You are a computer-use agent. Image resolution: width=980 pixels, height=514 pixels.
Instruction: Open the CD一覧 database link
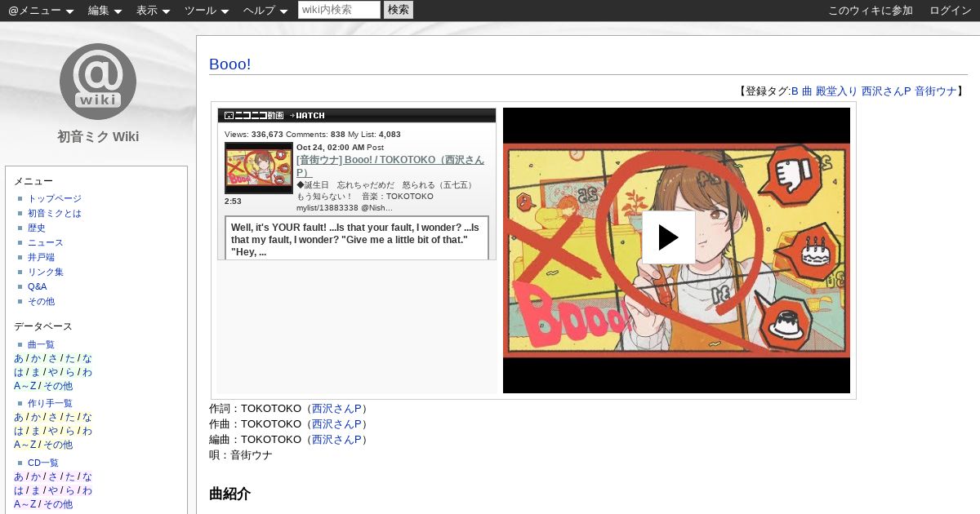(43, 463)
